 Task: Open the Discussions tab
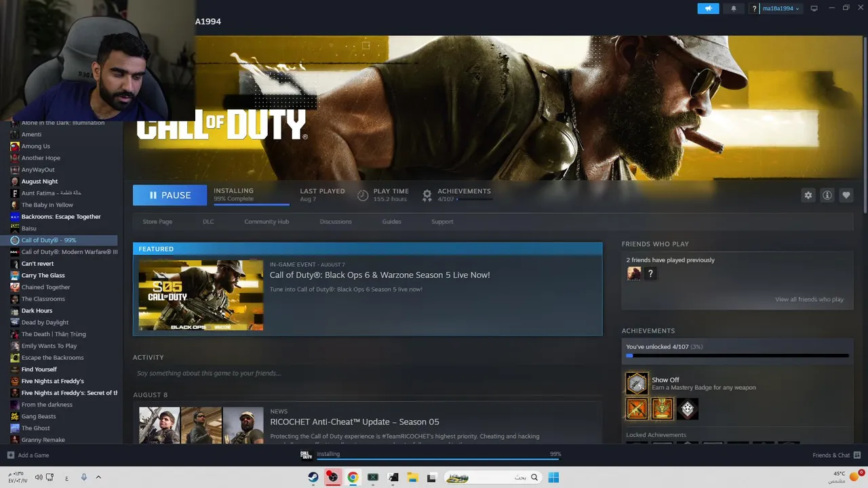pyautogui.click(x=336, y=222)
